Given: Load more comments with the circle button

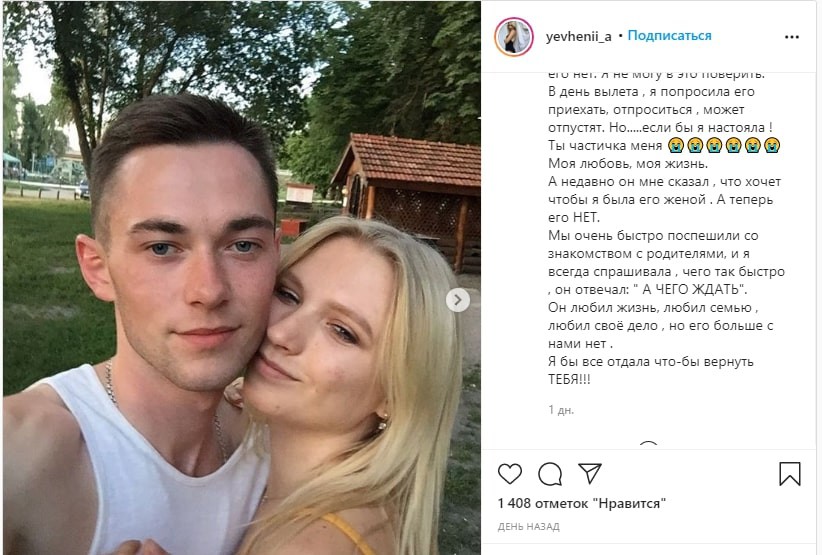Looking at the screenshot, I should click(648, 445).
